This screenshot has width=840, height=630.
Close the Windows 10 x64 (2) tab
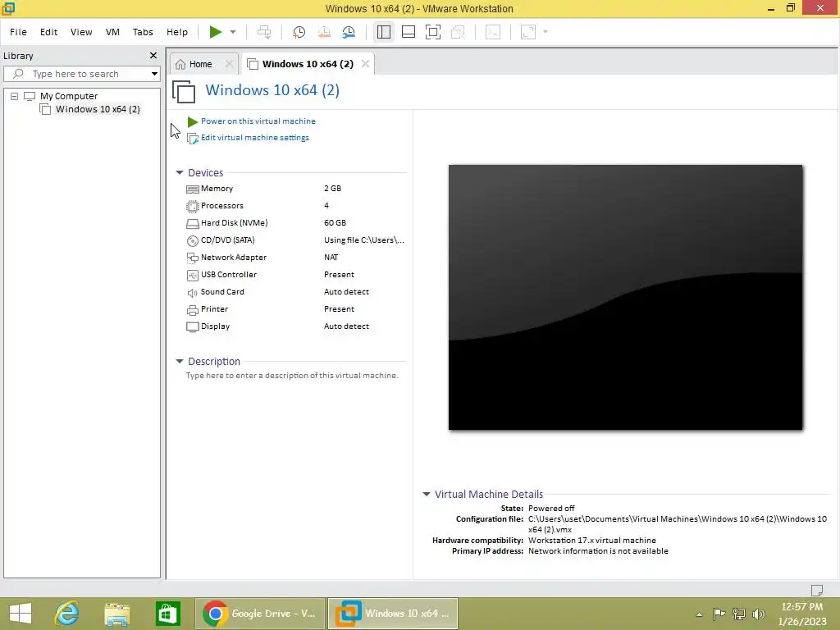[365, 64]
